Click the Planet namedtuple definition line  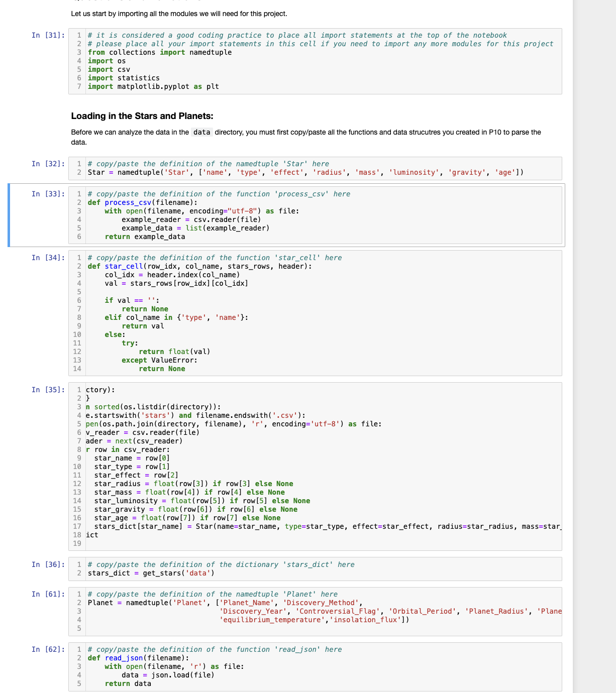[x=225, y=603]
